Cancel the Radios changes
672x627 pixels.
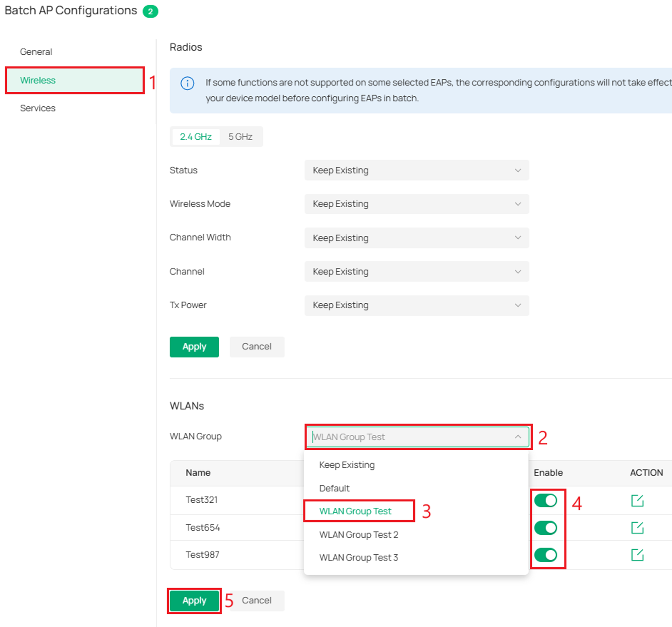[x=257, y=347]
